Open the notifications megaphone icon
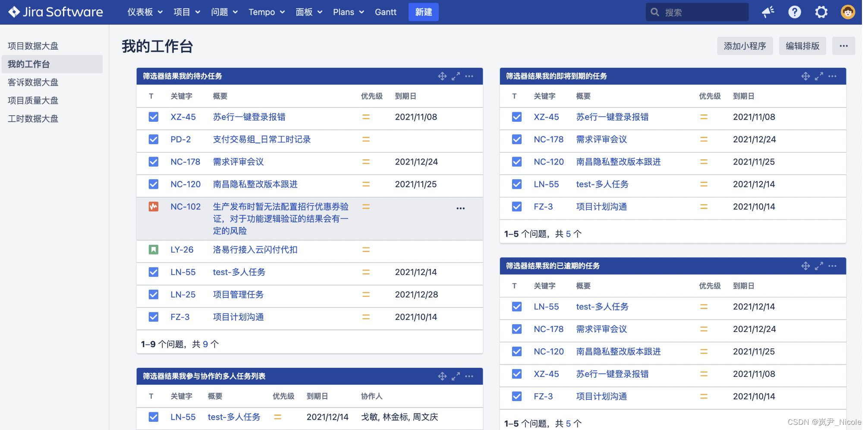The height and width of the screenshot is (430, 868). (768, 12)
